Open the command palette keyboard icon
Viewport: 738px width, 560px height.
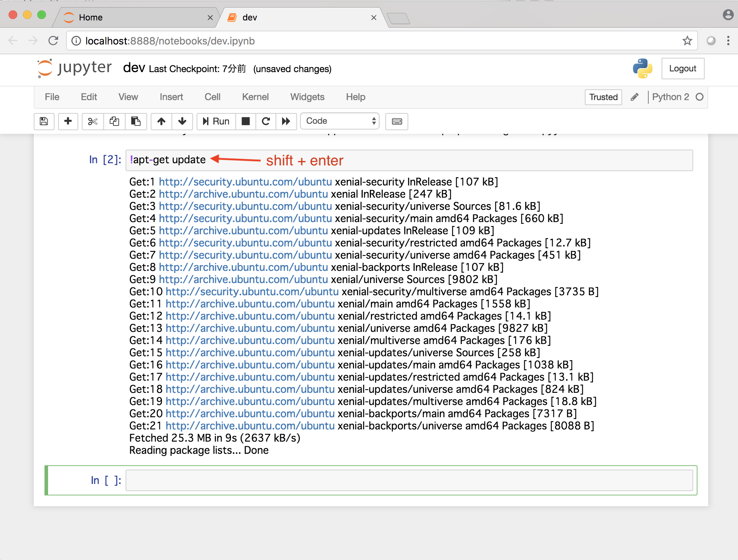point(396,121)
